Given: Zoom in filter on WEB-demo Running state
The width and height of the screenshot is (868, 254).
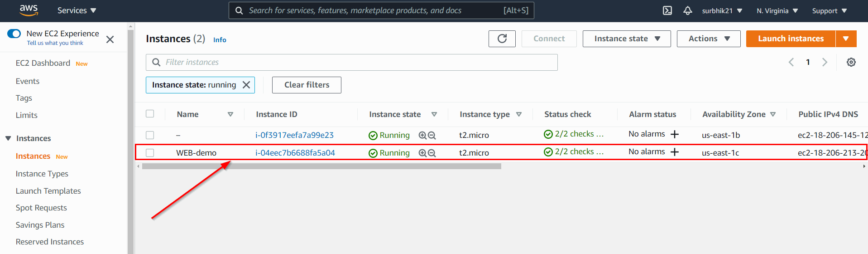Looking at the screenshot, I should (x=422, y=153).
